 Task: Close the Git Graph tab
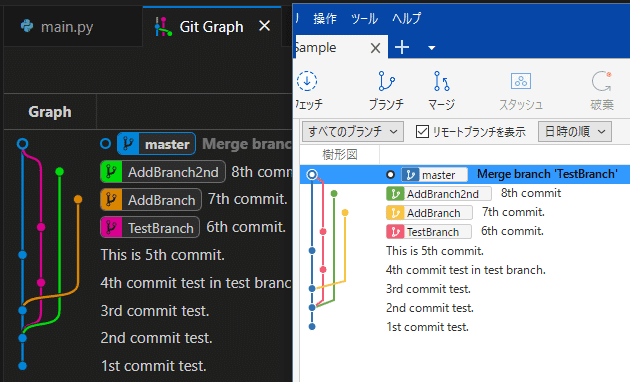tap(264, 26)
